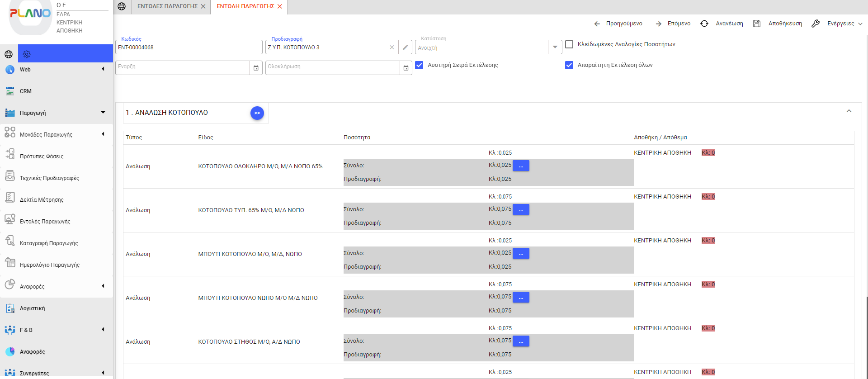The height and width of the screenshot is (379, 868).
Task: Click globe icon in tab bar
Action: [122, 6]
